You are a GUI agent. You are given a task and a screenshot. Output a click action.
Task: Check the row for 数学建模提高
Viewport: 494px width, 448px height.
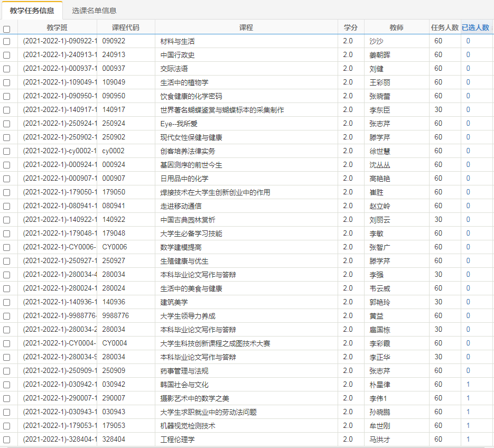[7, 247]
